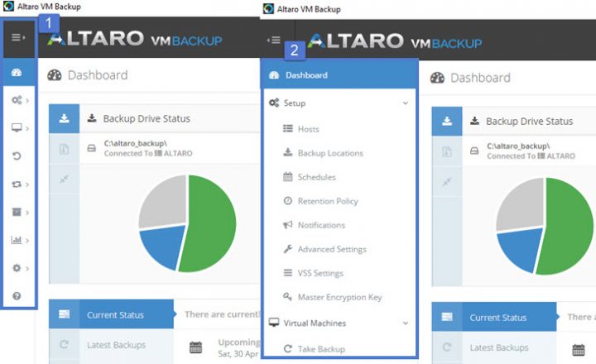Click calendar icon in expanded-menu window dashboard
Viewport: 596px width, 364px height.
coord(579,350)
